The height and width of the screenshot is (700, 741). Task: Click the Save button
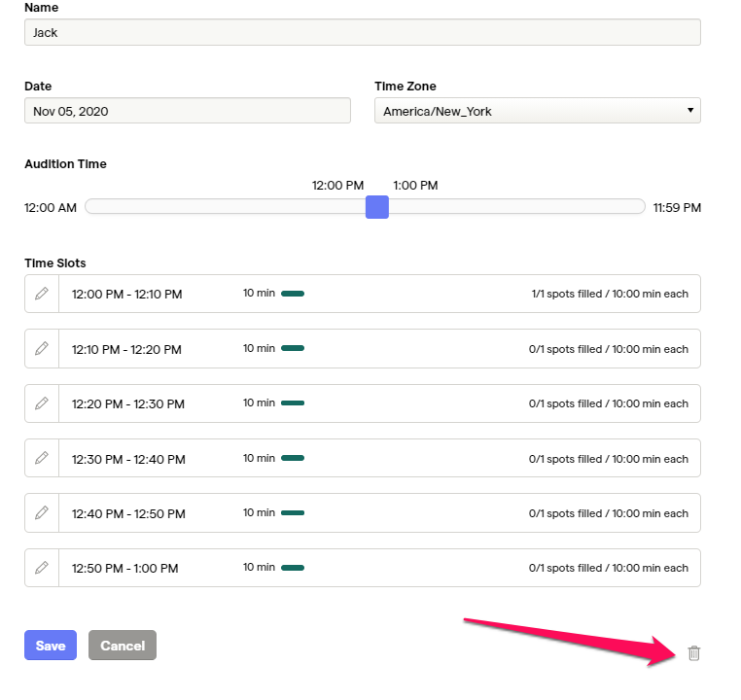pos(51,646)
